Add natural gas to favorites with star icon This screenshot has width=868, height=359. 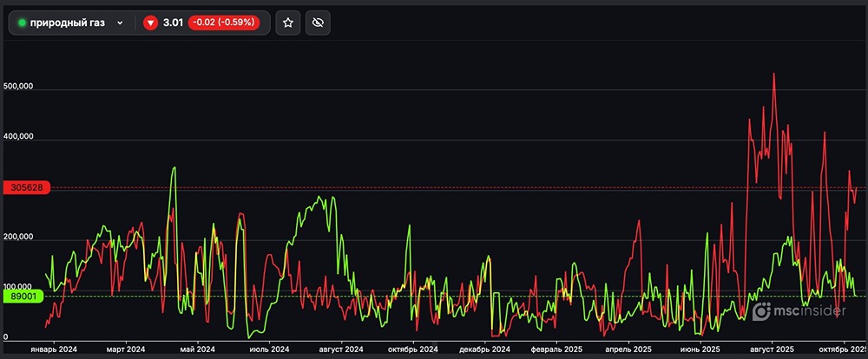288,23
